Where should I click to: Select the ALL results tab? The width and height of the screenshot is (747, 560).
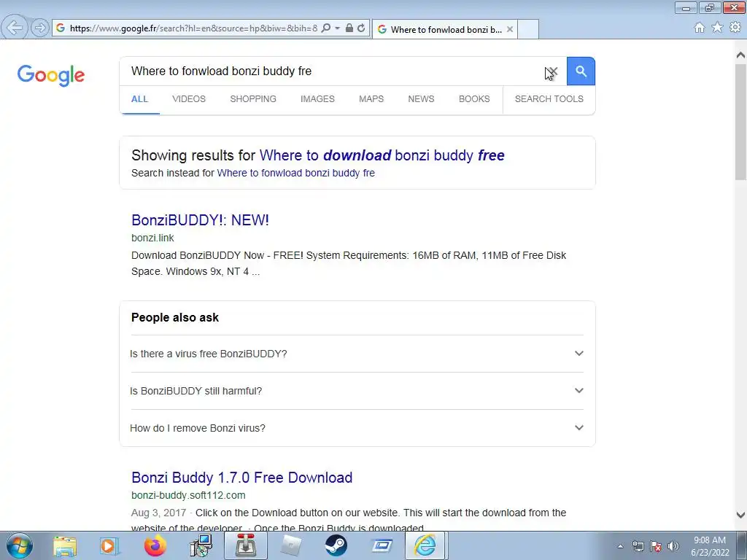pyautogui.click(x=139, y=99)
